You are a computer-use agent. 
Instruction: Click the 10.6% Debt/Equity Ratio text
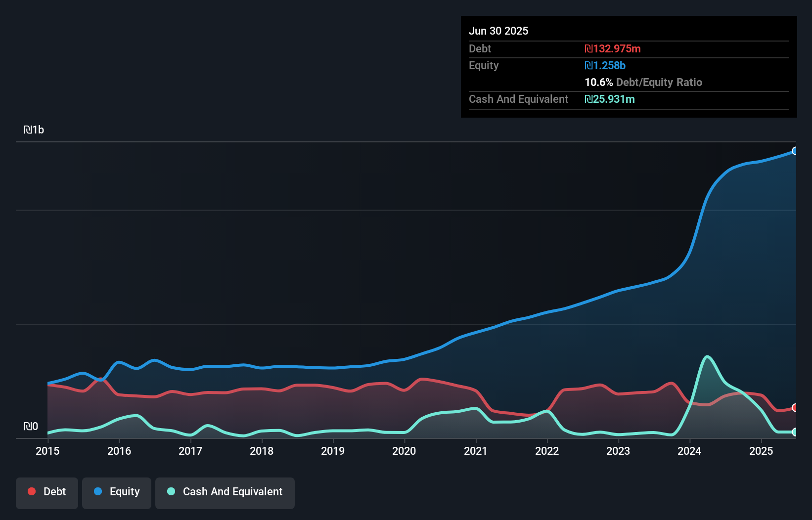point(643,83)
